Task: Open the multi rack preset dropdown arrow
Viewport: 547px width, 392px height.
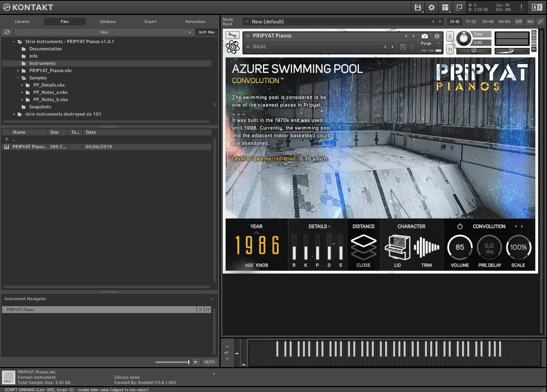Action: click(246, 21)
